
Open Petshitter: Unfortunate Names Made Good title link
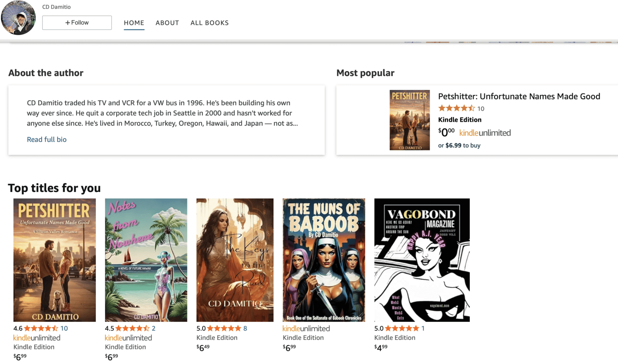point(519,96)
